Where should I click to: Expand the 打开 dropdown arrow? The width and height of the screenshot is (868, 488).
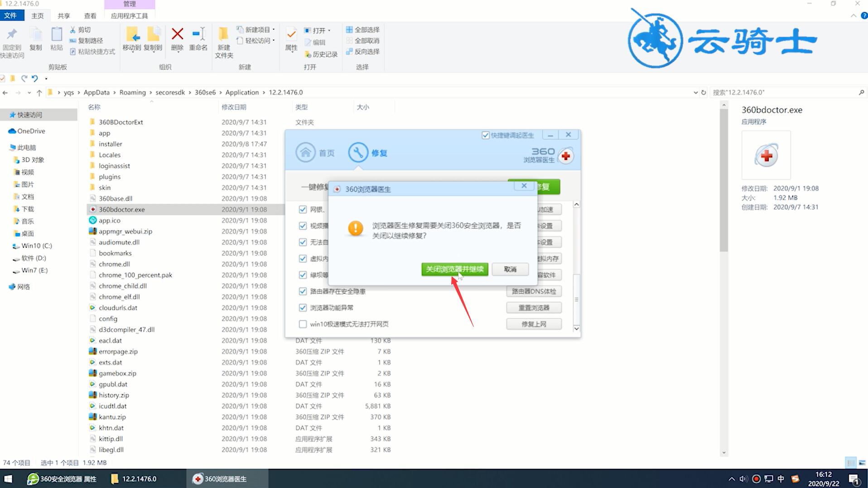click(x=329, y=30)
